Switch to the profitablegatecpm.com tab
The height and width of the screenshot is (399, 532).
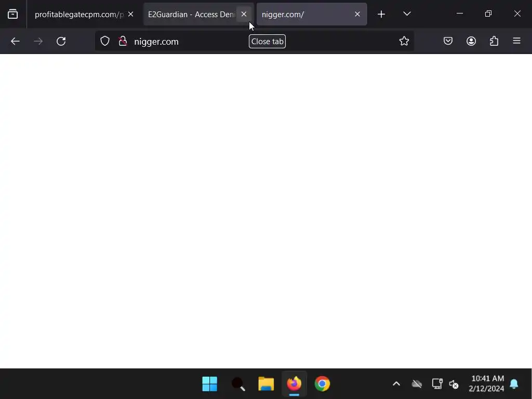click(x=79, y=14)
